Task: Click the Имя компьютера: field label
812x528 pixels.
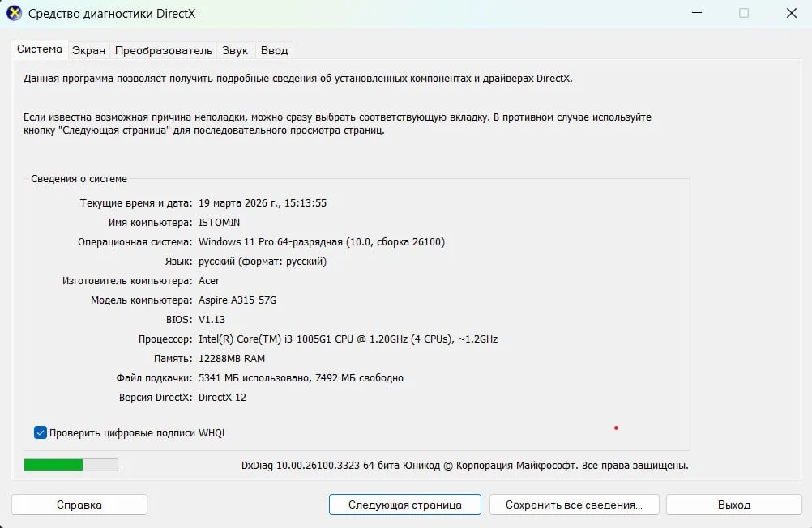Action: tap(150, 223)
